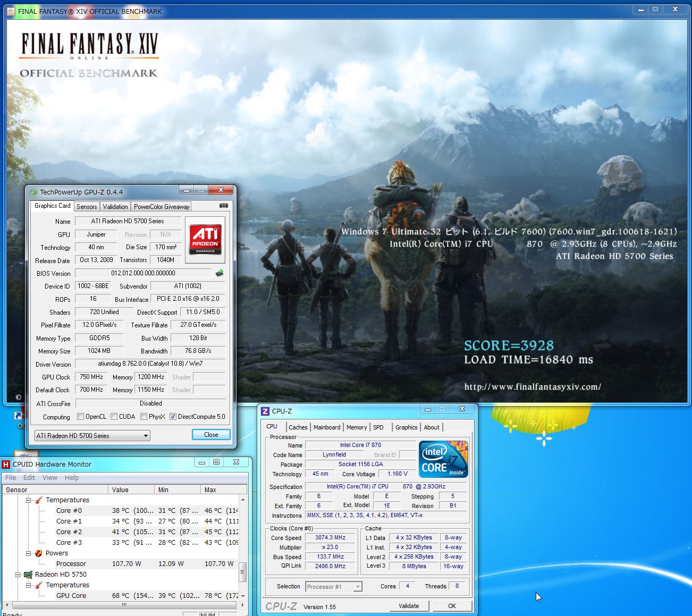Click the Close text button in GPU-Z
Screen dimensions: 692x616
(x=211, y=435)
